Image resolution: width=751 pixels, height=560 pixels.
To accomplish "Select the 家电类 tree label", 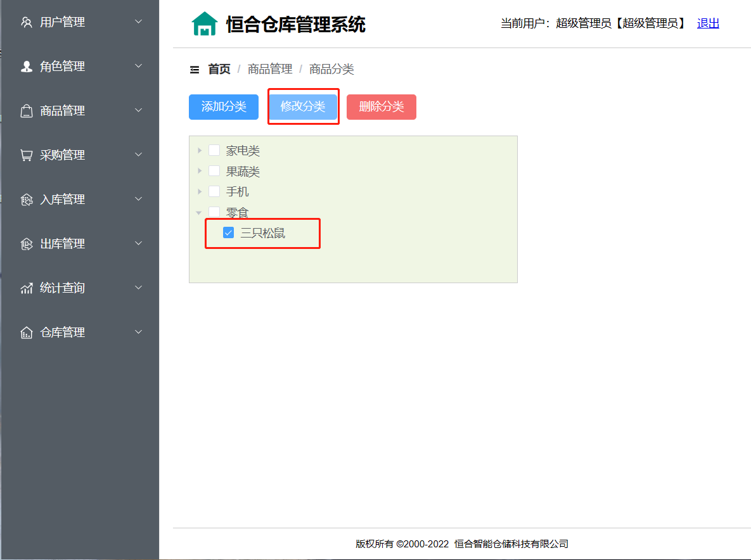I will point(243,151).
